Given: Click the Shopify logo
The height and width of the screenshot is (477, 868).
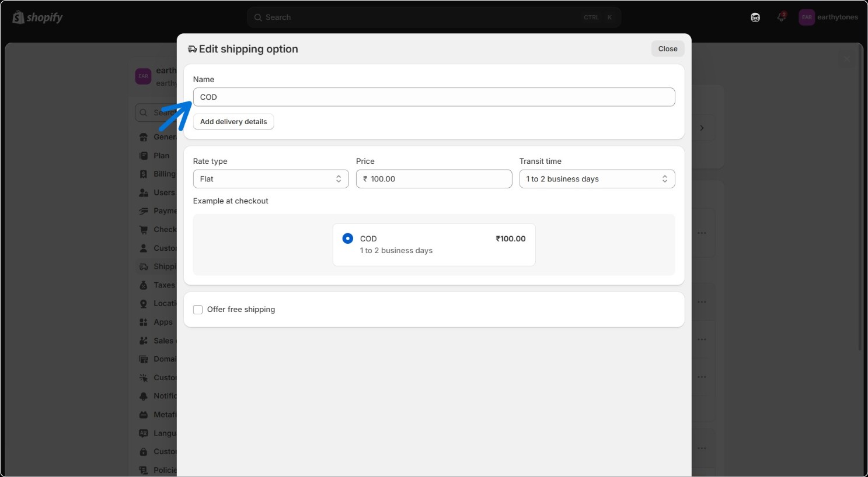Looking at the screenshot, I should point(37,17).
